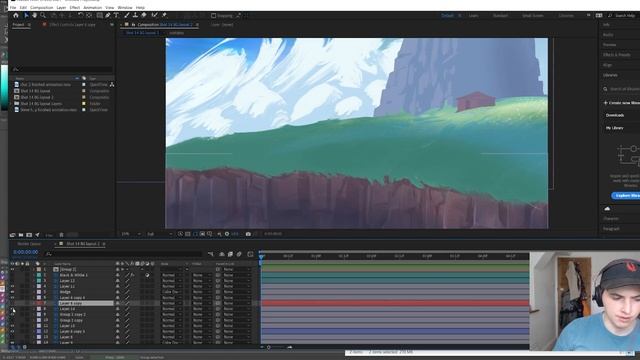Take a snapshot with the camera icon

point(248,234)
